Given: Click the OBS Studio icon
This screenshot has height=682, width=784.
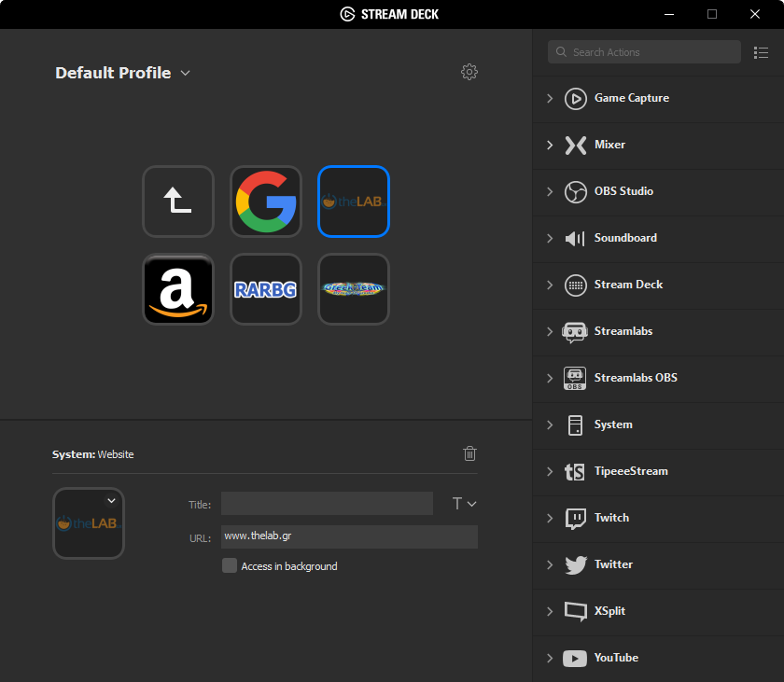Looking at the screenshot, I should pyautogui.click(x=576, y=192).
